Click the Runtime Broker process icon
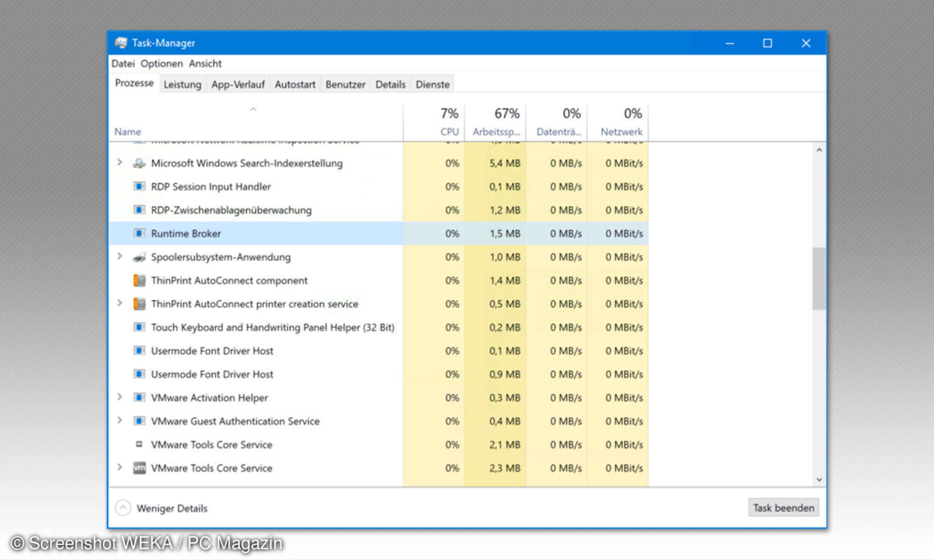934x560 pixels. pos(140,233)
